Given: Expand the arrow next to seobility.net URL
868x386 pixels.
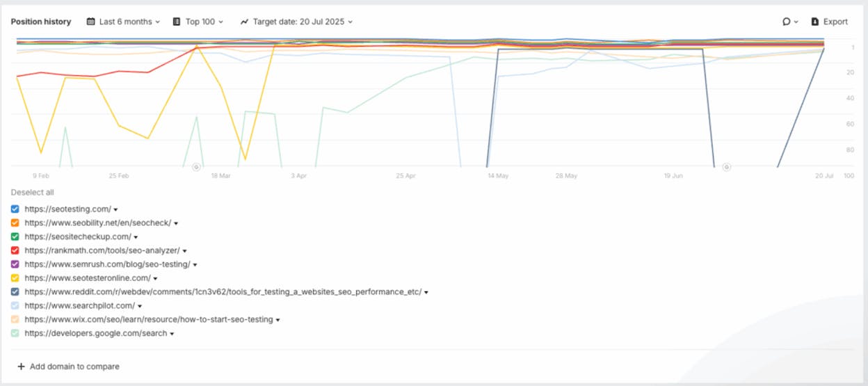Looking at the screenshot, I should 176,223.
